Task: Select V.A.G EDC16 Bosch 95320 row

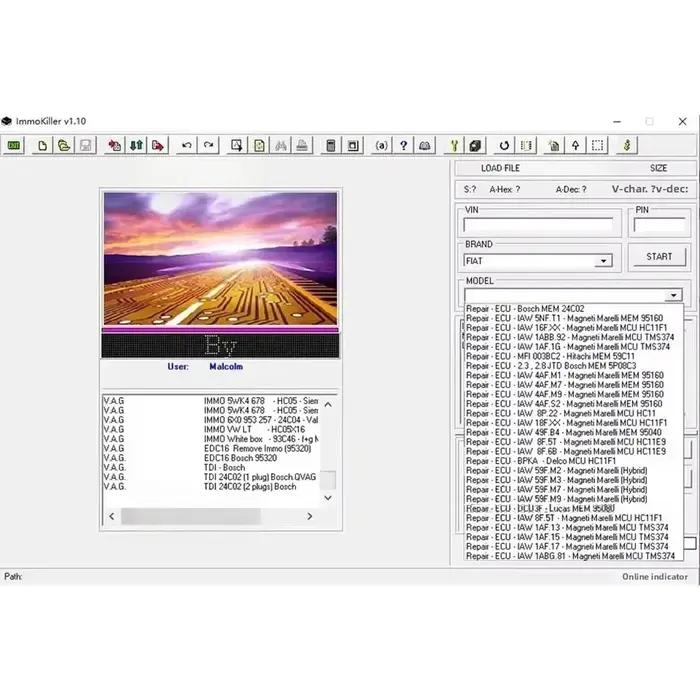Action: click(211, 458)
